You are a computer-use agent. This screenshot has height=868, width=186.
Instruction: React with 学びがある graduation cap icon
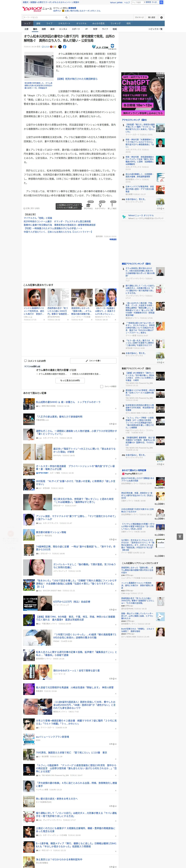point(88,205)
